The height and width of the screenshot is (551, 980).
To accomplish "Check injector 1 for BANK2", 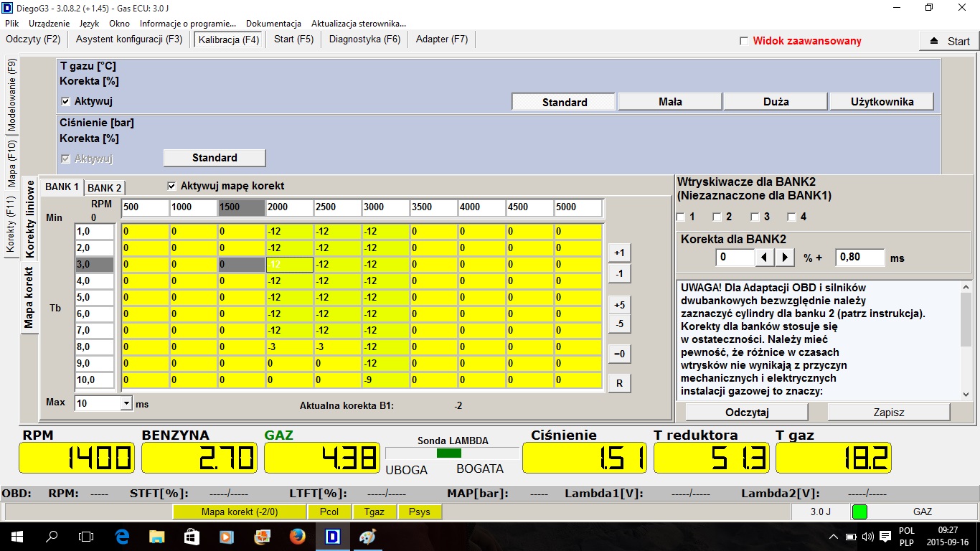I will coord(681,217).
